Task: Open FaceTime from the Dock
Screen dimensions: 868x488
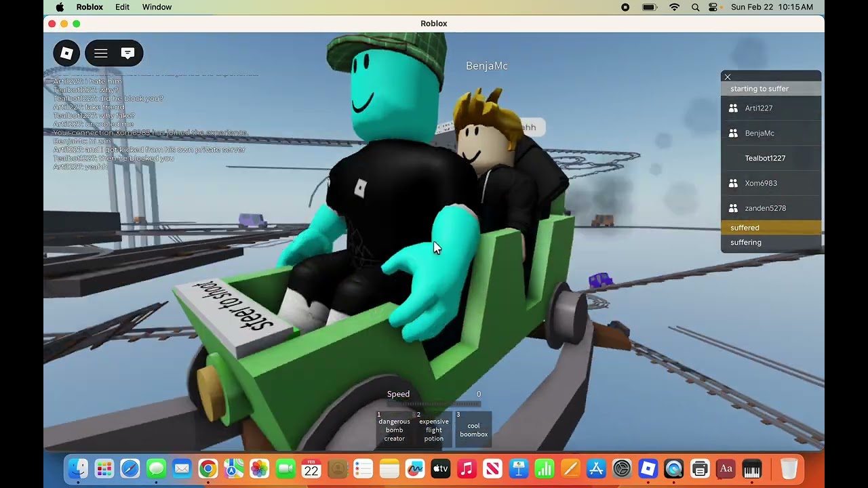Action: tap(285, 468)
